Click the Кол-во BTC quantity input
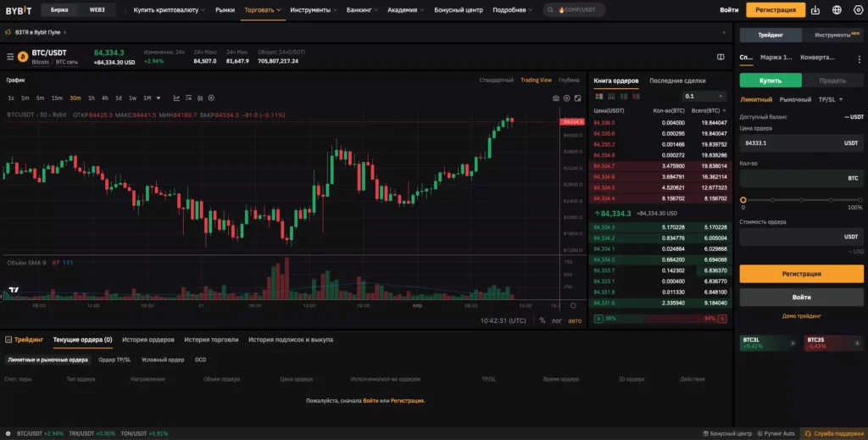868x440 pixels. coord(801,178)
